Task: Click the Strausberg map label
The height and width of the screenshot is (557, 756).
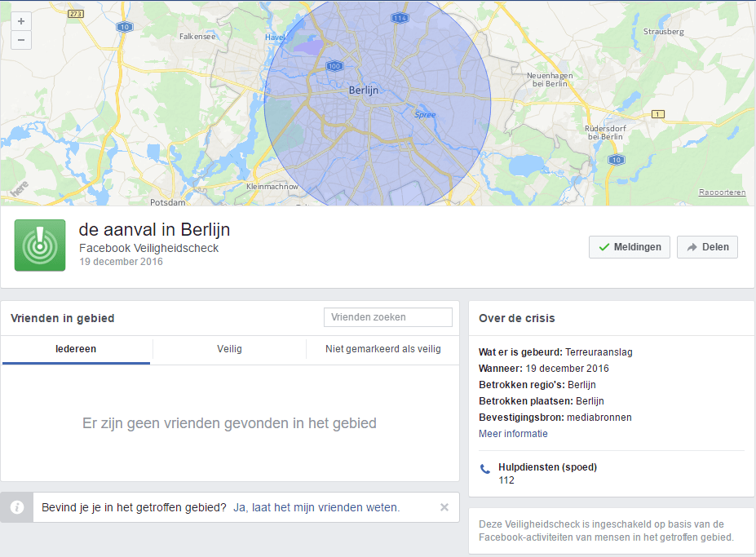Action: (x=663, y=31)
